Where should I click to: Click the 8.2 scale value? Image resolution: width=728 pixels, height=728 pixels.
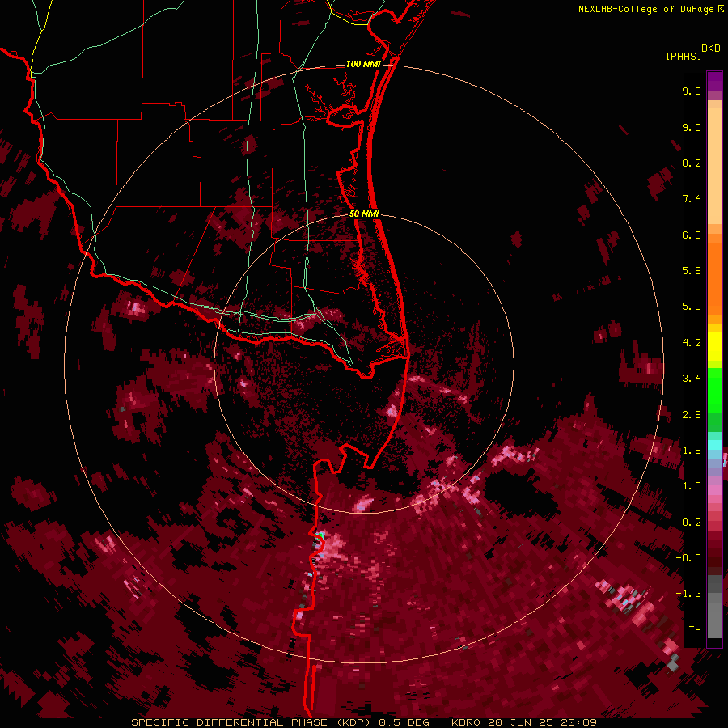(692, 163)
